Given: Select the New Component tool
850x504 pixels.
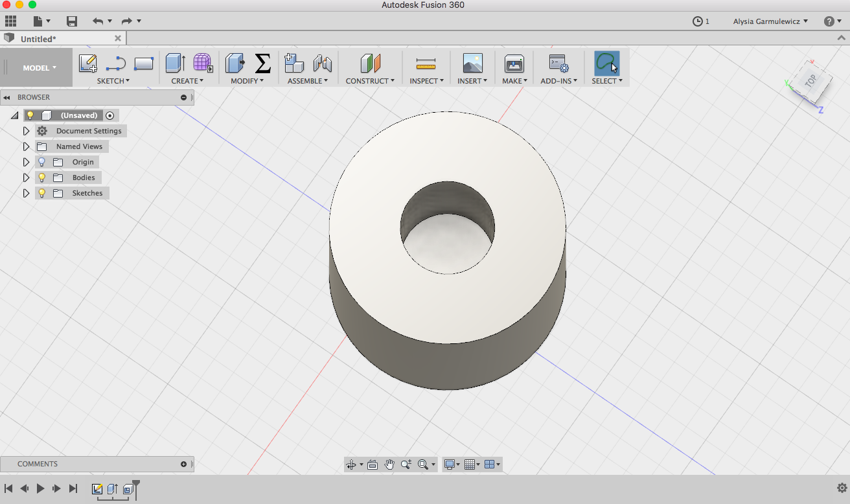Looking at the screenshot, I should (294, 63).
